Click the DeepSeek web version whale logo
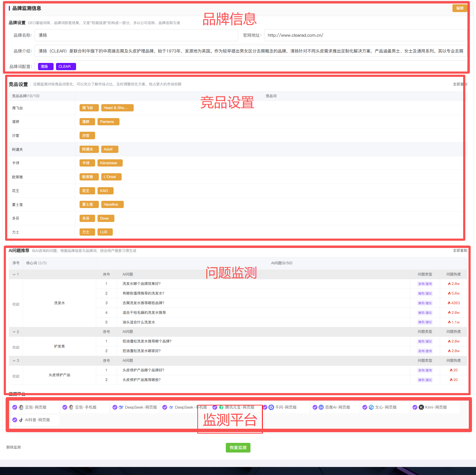 121,407
